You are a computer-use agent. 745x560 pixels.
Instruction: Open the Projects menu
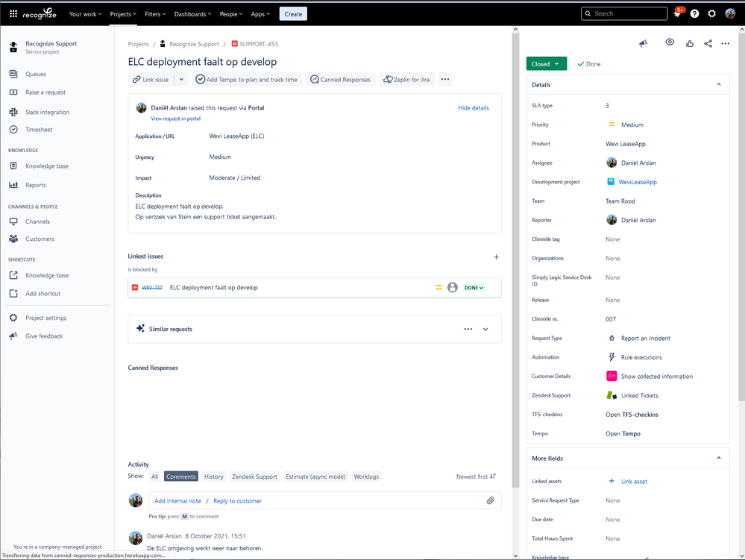tap(122, 14)
